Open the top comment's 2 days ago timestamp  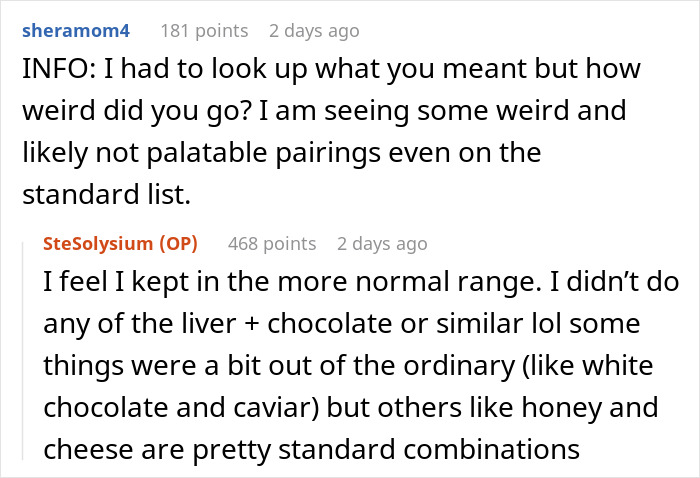314,31
